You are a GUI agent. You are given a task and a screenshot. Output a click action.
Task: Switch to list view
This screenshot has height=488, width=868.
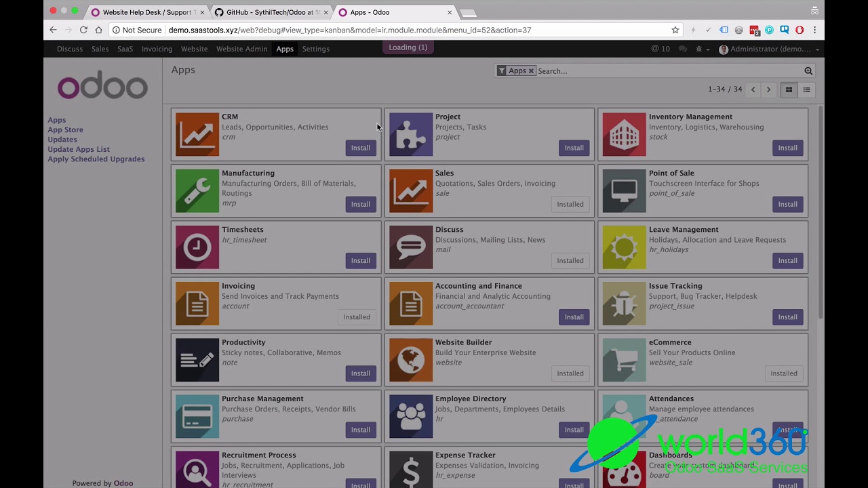click(806, 89)
